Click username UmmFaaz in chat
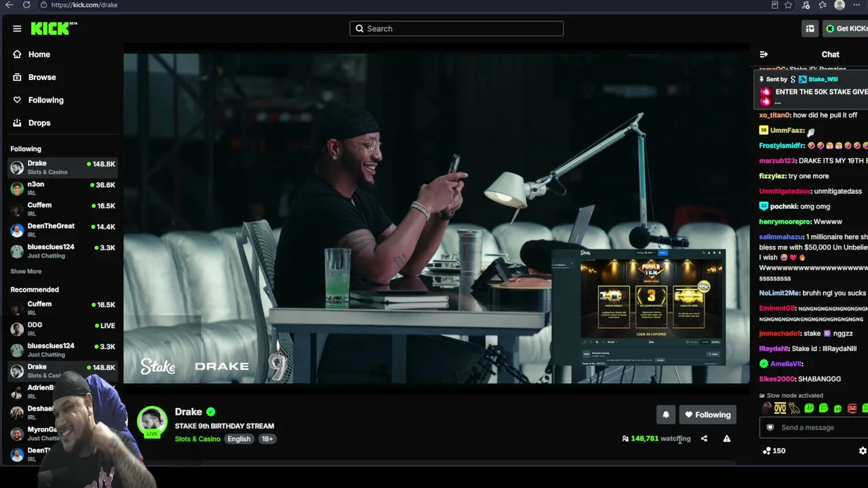 [787, 130]
